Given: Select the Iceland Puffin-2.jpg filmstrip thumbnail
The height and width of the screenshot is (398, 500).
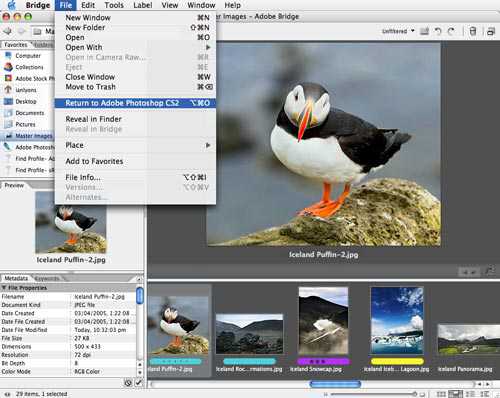Looking at the screenshot, I should 179,325.
